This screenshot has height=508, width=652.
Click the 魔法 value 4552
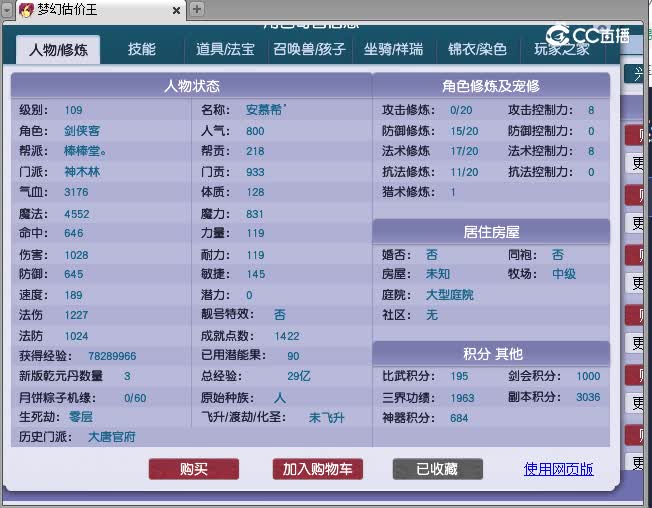point(77,214)
